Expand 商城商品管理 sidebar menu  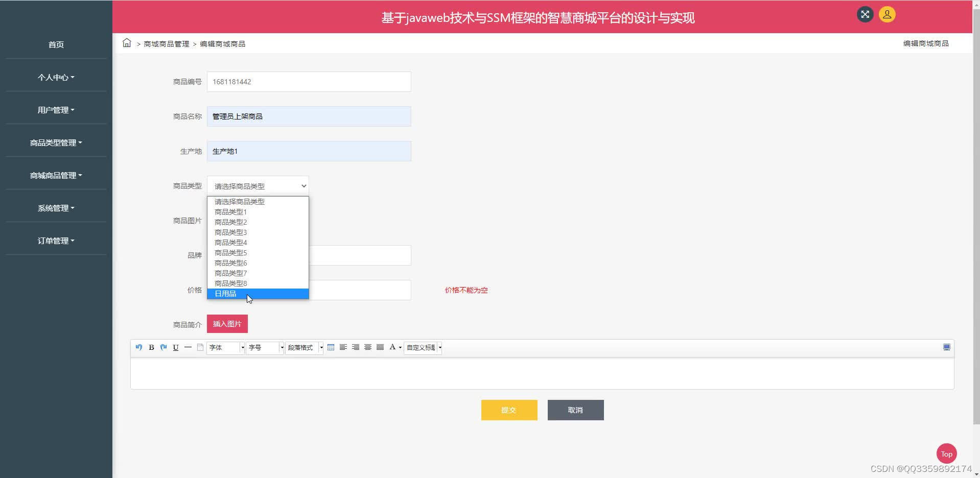click(56, 175)
